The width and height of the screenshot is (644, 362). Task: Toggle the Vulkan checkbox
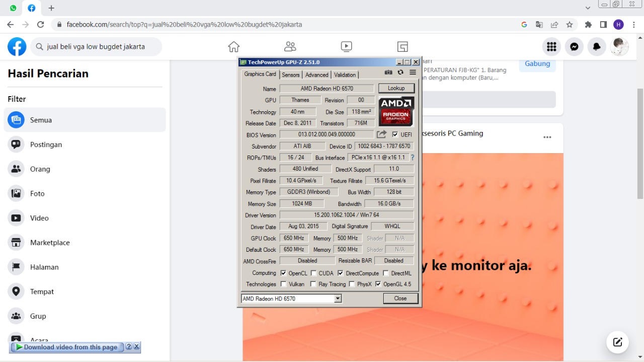pyautogui.click(x=283, y=284)
